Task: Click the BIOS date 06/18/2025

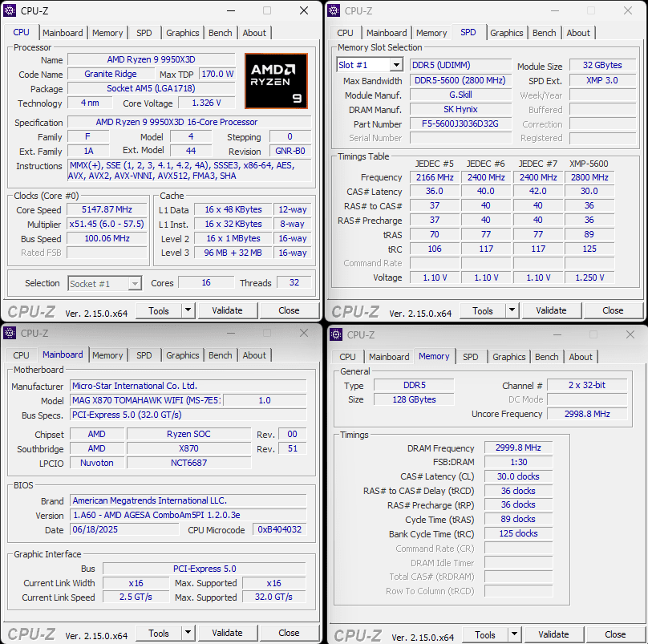Action: tap(124, 529)
